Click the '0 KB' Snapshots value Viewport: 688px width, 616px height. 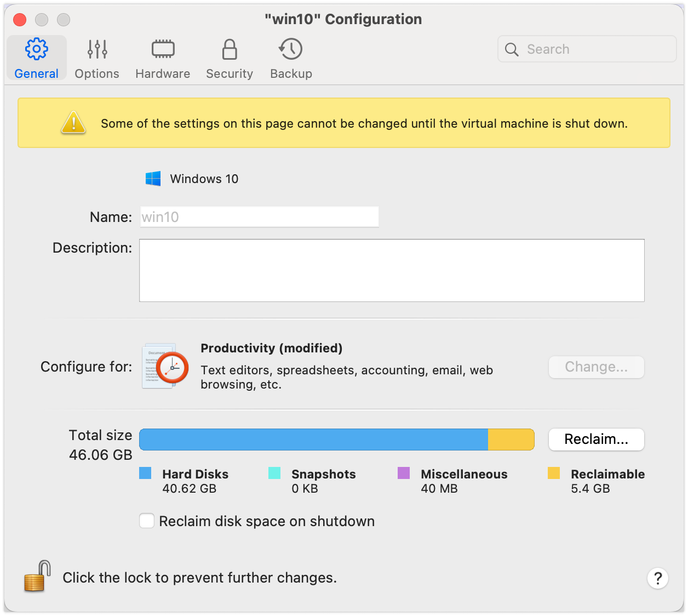305,488
